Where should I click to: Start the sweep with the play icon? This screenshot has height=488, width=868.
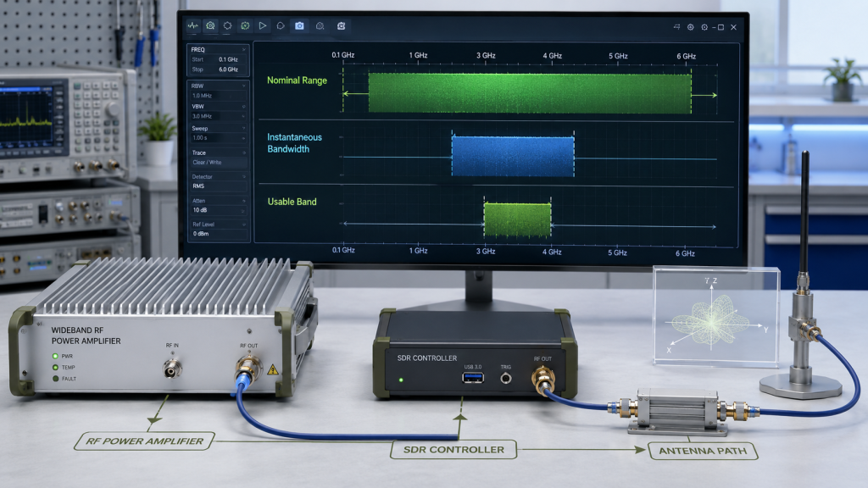click(x=263, y=25)
